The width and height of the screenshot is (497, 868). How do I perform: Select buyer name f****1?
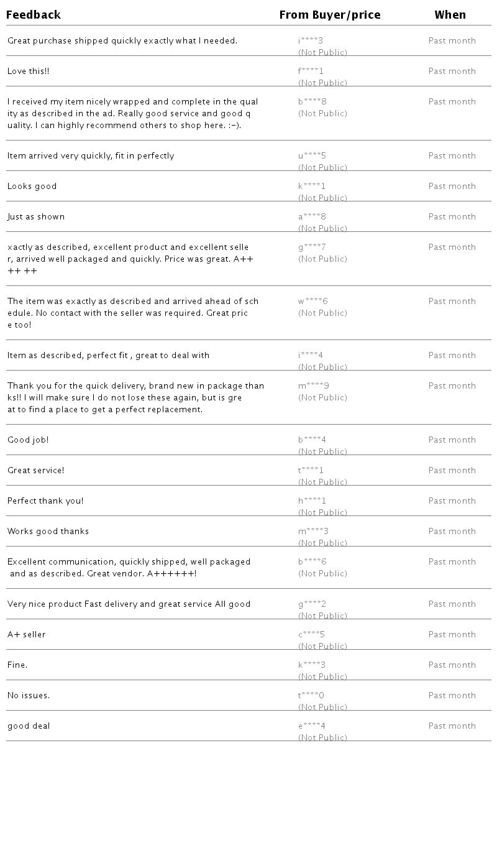click(x=311, y=72)
